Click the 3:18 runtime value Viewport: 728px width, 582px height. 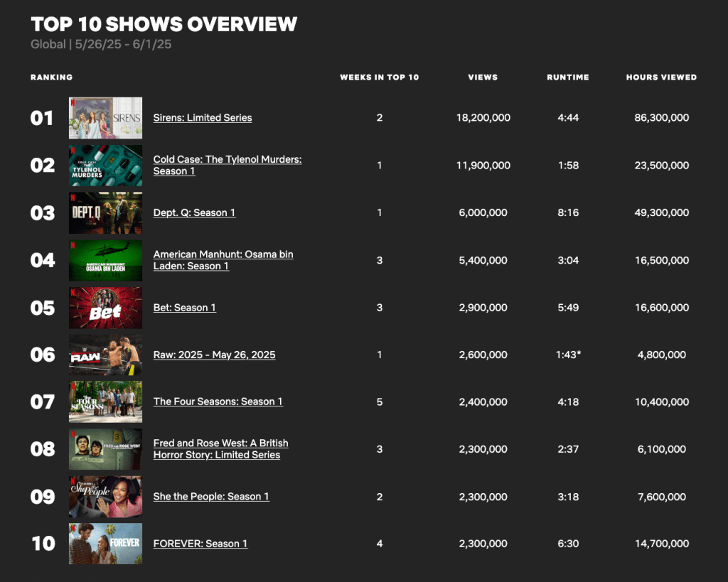pyautogui.click(x=568, y=497)
